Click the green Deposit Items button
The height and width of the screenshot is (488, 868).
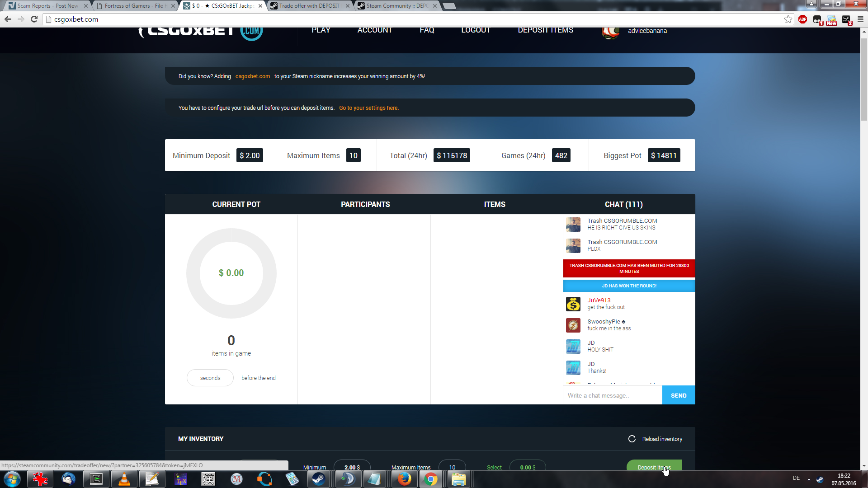(x=654, y=466)
